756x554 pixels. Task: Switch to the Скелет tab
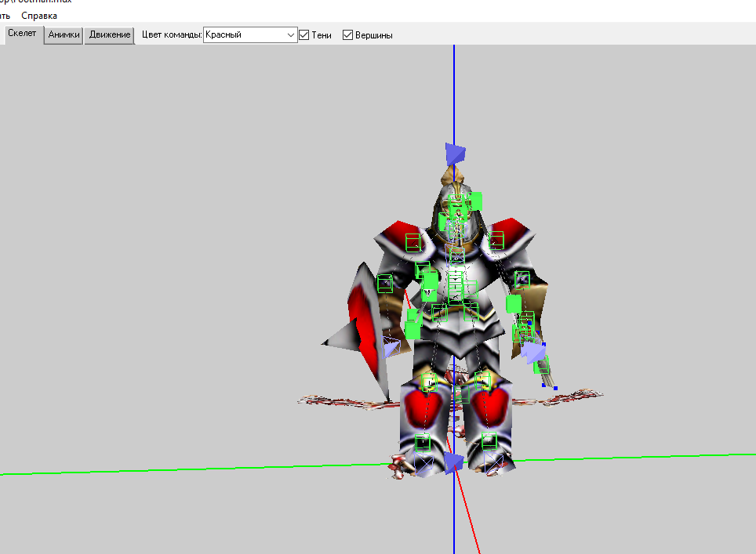point(22,34)
